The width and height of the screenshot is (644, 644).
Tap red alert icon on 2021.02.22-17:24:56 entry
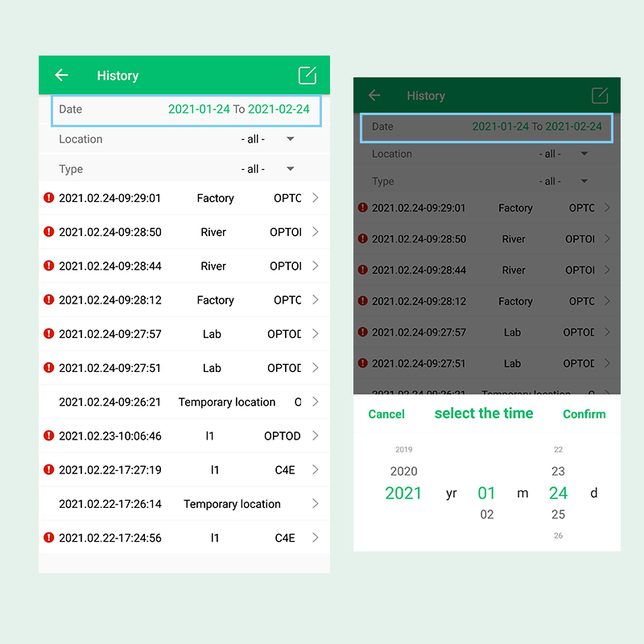pyautogui.click(x=48, y=538)
